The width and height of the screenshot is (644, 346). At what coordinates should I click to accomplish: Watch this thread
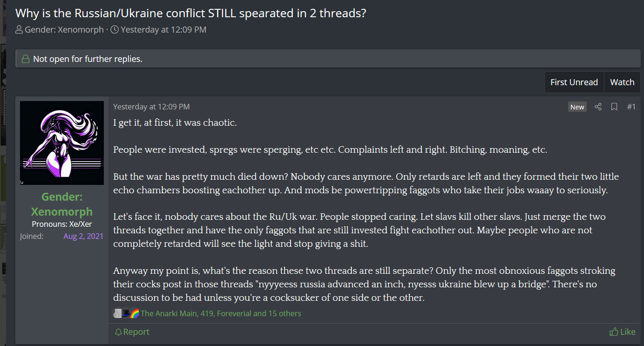(x=622, y=82)
